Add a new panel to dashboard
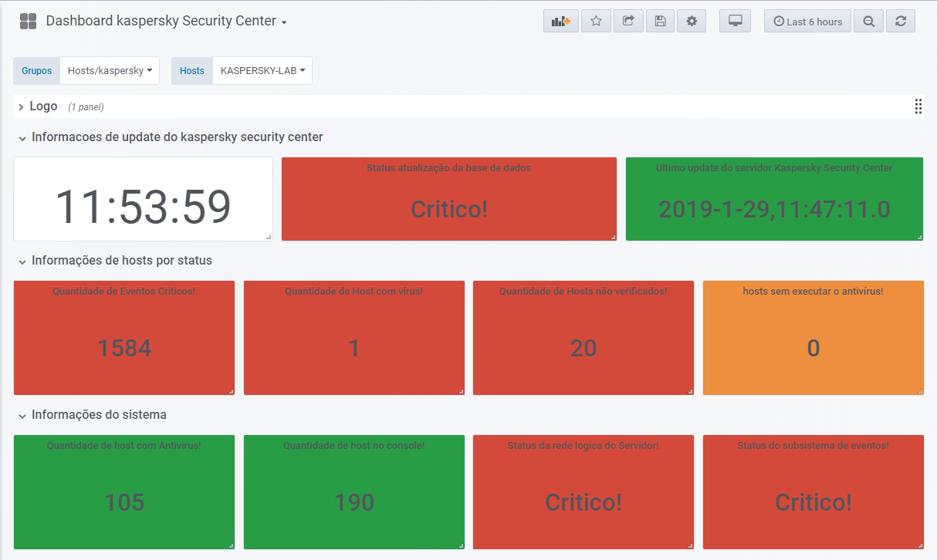Viewport: 937px width, 560px height. coord(561,22)
